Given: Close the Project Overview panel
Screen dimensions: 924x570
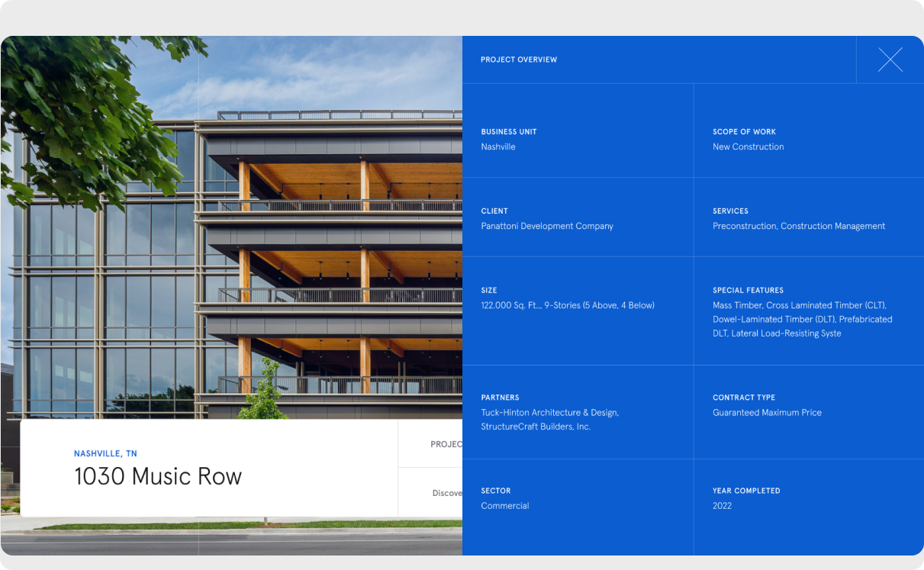Looking at the screenshot, I should click(890, 60).
